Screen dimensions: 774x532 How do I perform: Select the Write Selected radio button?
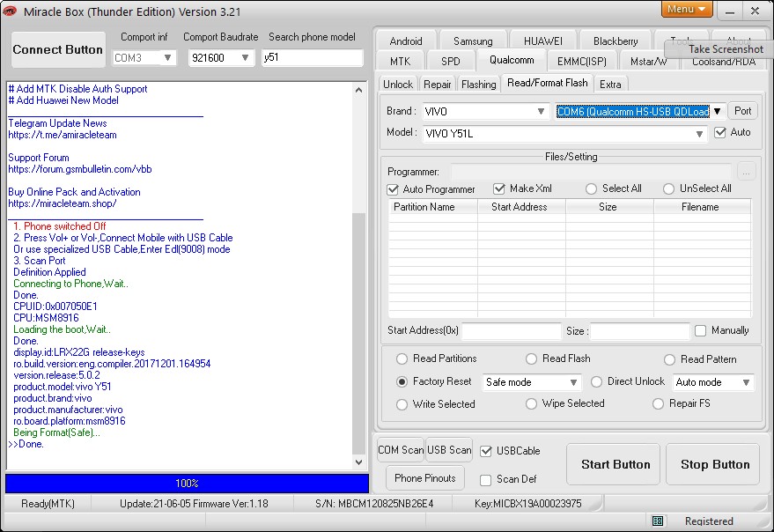coord(402,404)
